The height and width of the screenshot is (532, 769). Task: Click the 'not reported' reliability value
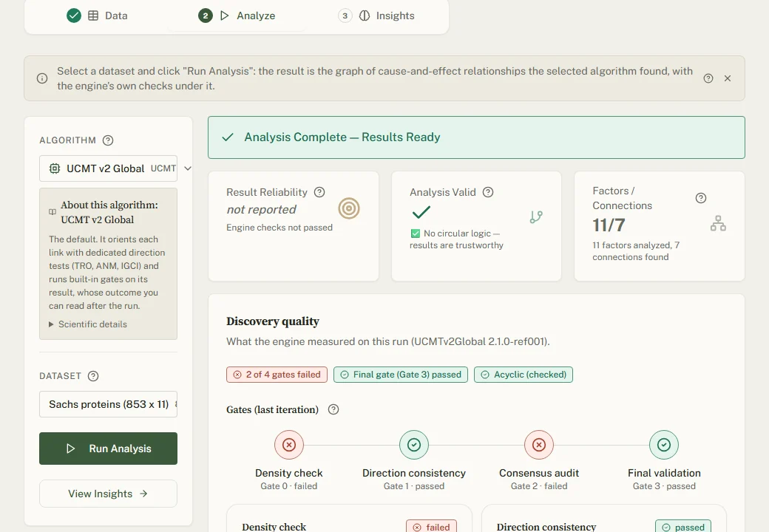[262, 210]
